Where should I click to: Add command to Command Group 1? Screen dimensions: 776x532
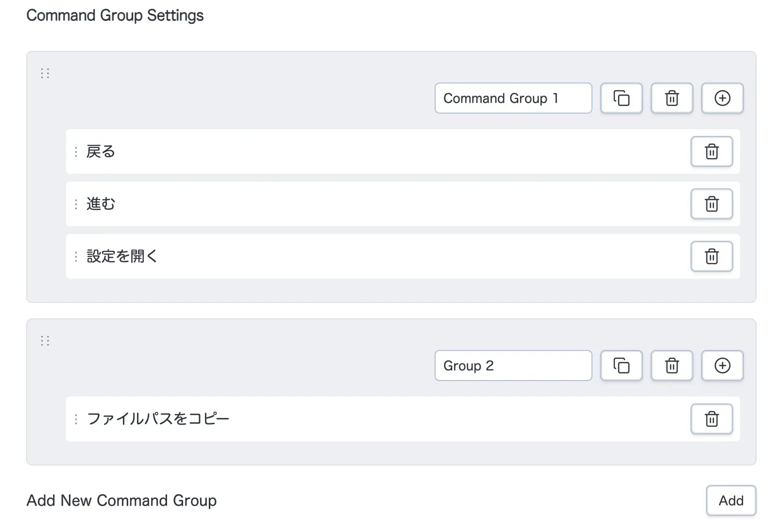[x=722, y=98]
